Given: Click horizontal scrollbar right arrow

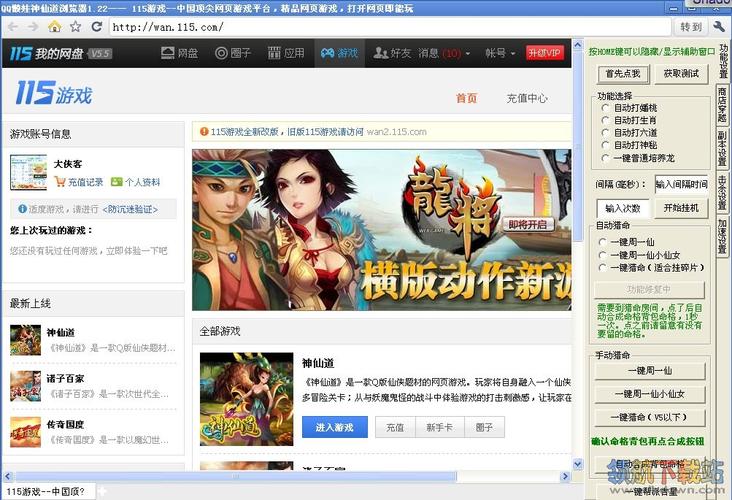Looking at the screenshot, I should click(x=565, y=476).
